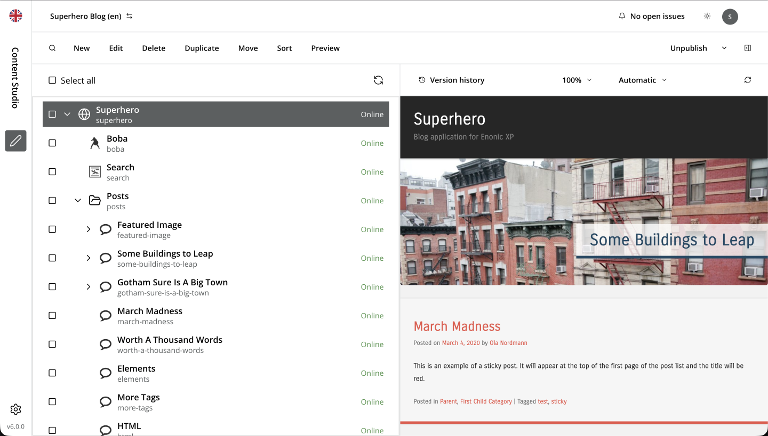Click the Content Studio sidebar label

(16, 78)
